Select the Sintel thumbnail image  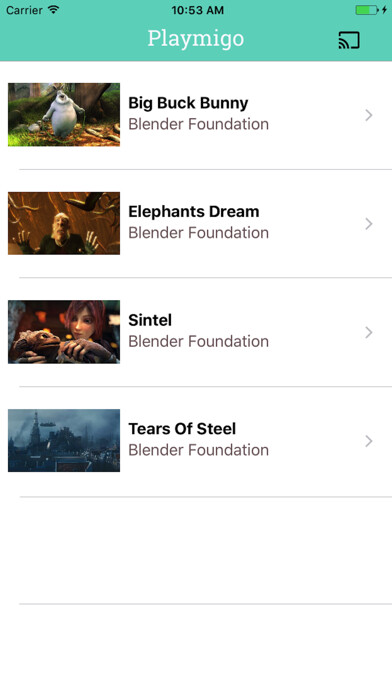point(64,332)
